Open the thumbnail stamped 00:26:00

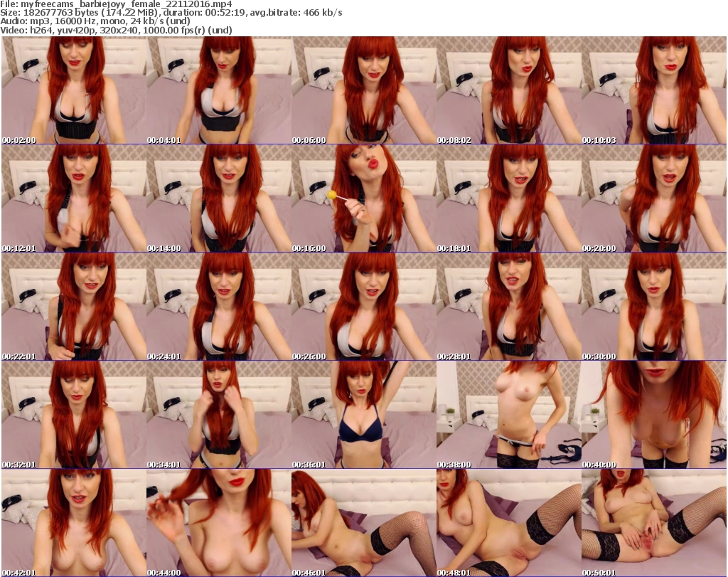[364, 307]
